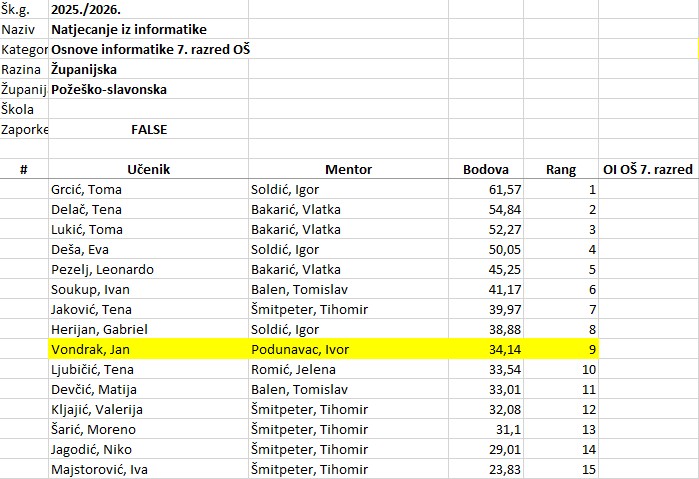Select the Bodova header cell
This screenshot has width=699, height=479.
[486, 169]
